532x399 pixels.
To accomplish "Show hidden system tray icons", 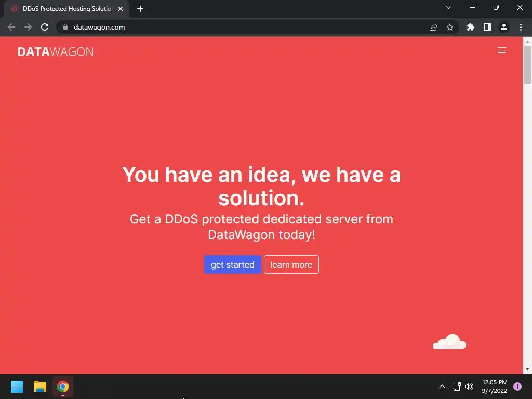I will (442, 387).
